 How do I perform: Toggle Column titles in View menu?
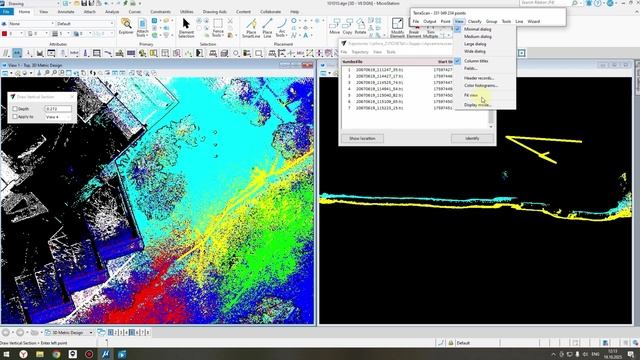(x=476, y=61)
